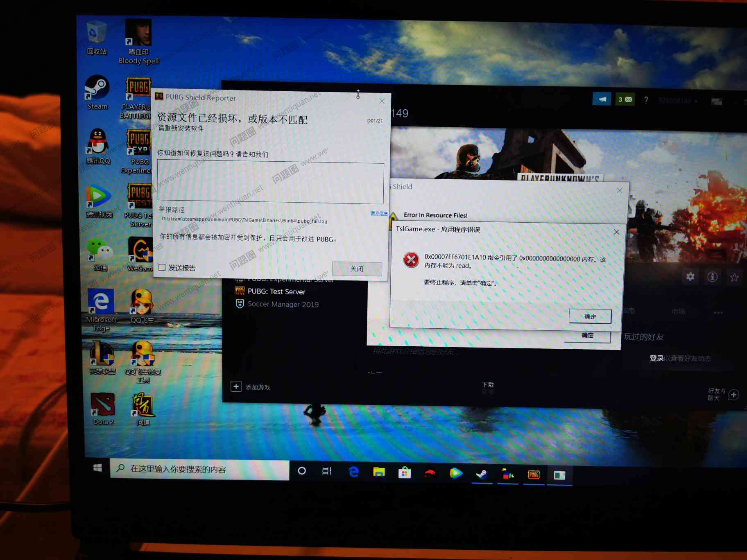Open Microsoft Store from taskbar
This screenshot has height=560, width=747.
(x=404, y=473)
